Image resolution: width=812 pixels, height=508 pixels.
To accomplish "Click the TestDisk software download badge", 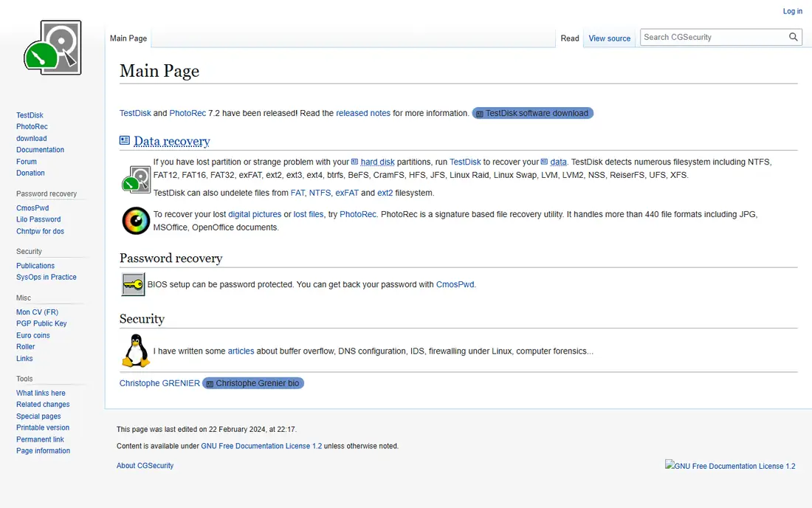I will 533,113.
